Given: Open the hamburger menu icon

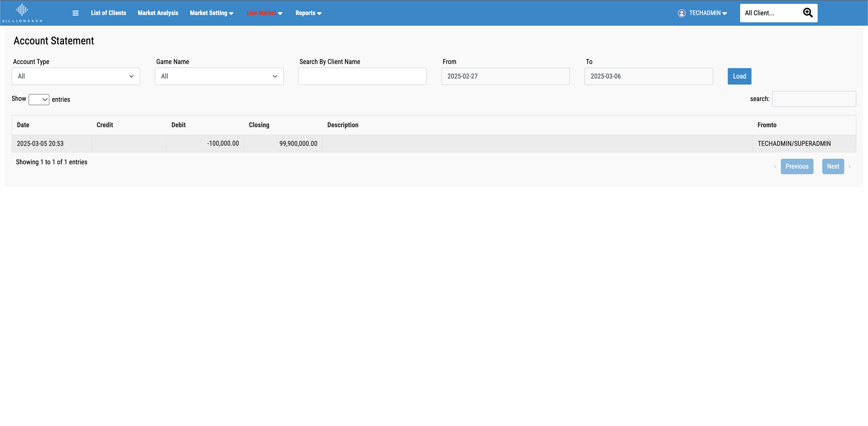Looking at the screenshot, I should (x=76, y=13).
